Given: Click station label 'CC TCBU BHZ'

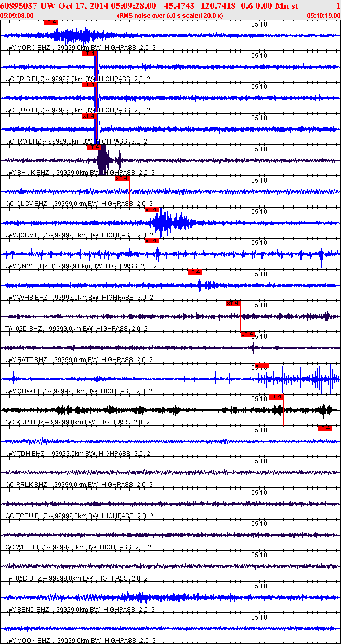Looking at the screenshot, I should 25,516.
